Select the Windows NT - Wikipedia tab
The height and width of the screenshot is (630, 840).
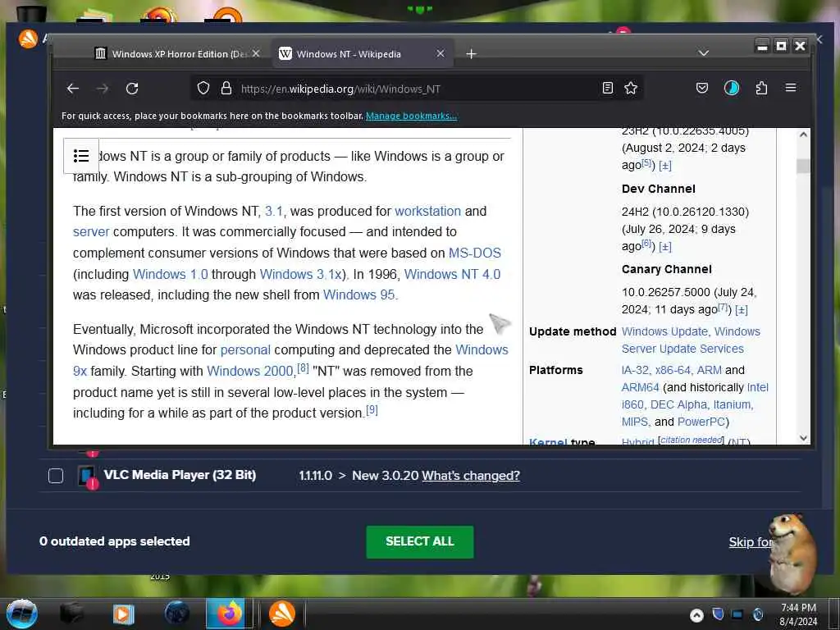click(363, 53)
